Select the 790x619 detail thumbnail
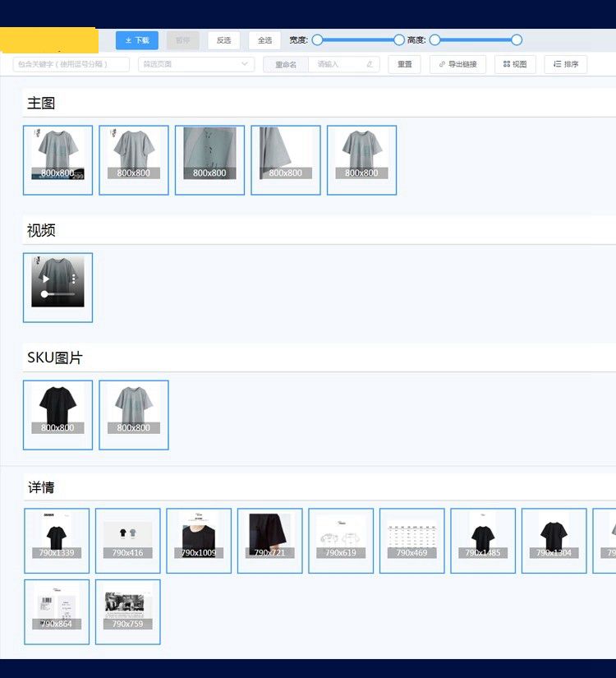The width and height of the screenshot is (616, 678). (x=341, y=541)
